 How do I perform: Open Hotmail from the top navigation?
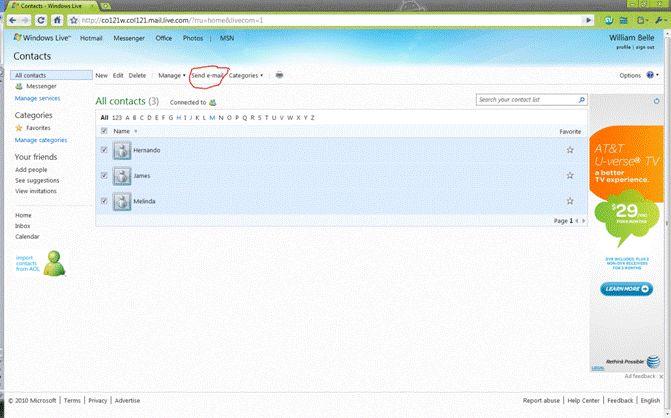[91, 39]
